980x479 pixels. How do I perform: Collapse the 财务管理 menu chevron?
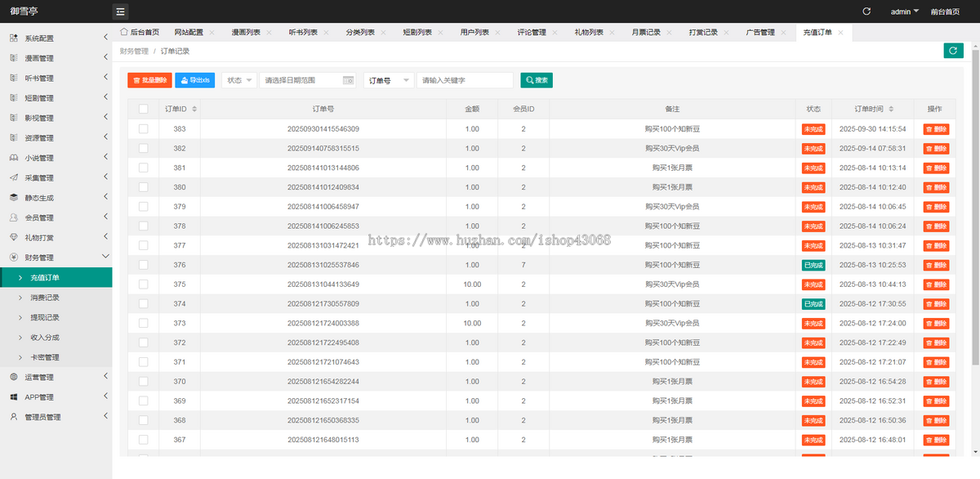(x=105, y=257)
